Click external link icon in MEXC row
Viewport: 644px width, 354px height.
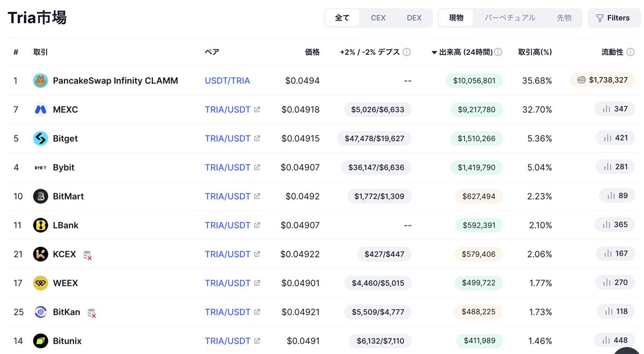point(257,110)
